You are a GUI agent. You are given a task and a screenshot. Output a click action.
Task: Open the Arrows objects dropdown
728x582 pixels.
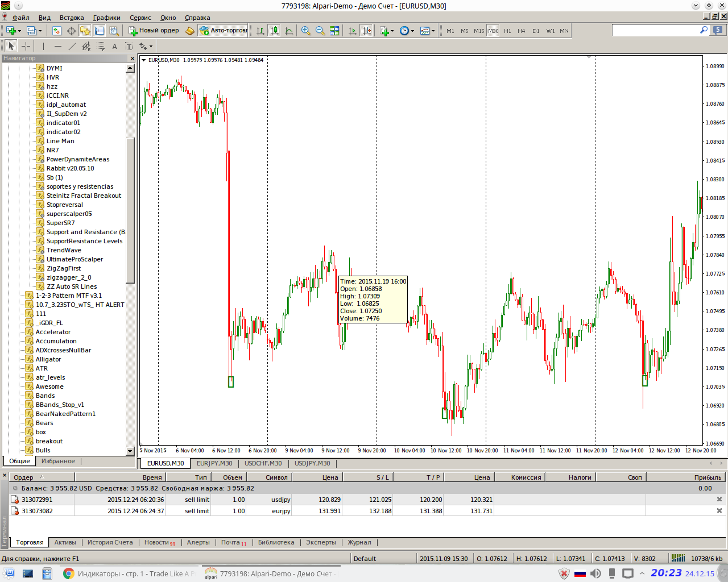pyautogui.click(x=146, y=46)
